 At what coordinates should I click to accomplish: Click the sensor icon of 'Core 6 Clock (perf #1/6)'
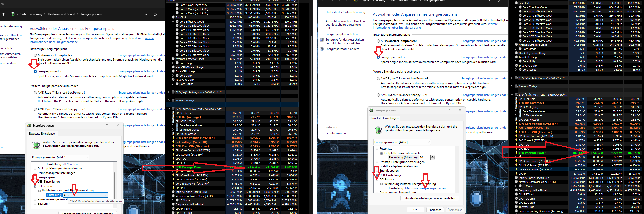point(177,9)
